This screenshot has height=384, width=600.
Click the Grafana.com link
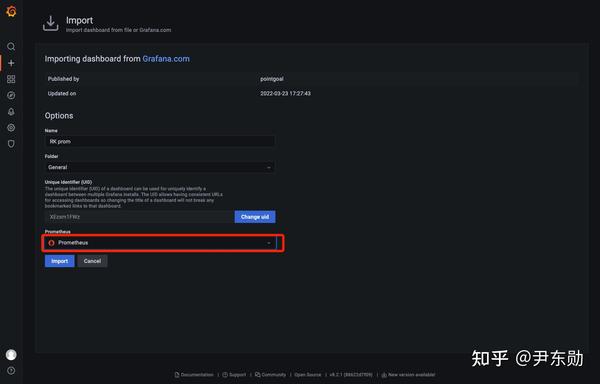point(166,59)
